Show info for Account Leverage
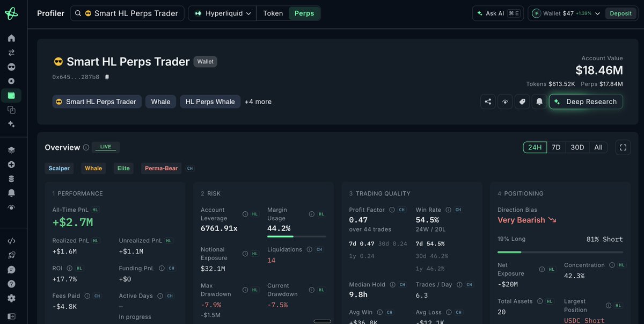This screenshot has width=644, height=324. (245, 214)
